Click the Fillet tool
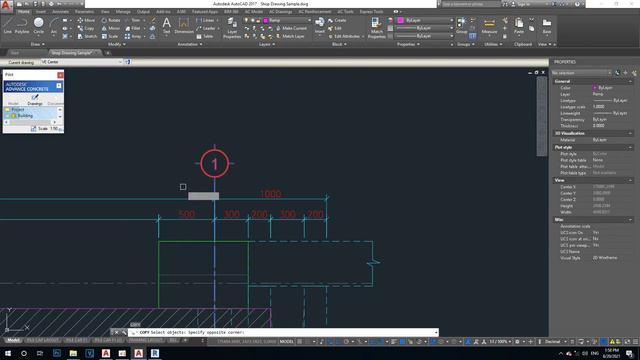640x360 pixels. pyautogui.click(x=133, y=28)
